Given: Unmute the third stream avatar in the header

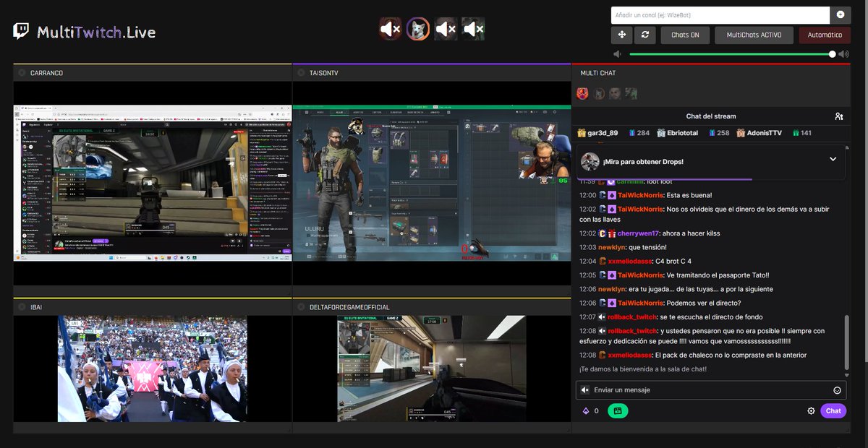Looking at the screenshot, I should [x=446, y=29].
